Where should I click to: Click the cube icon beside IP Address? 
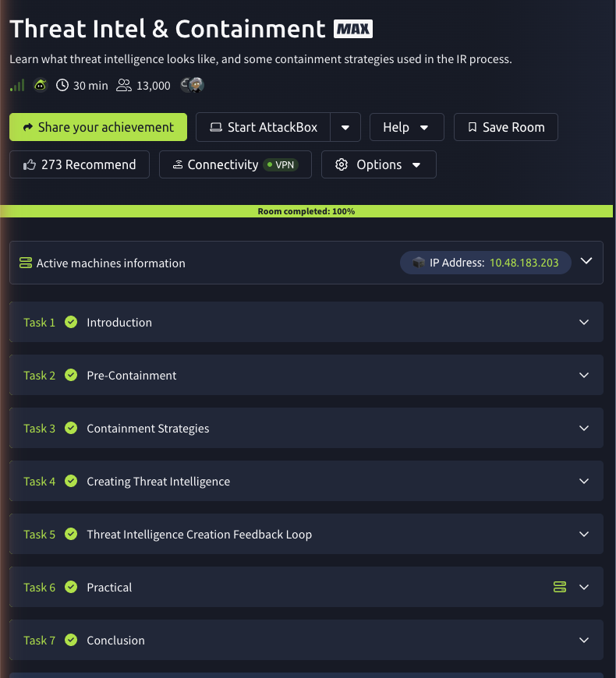tap(418, 263)
